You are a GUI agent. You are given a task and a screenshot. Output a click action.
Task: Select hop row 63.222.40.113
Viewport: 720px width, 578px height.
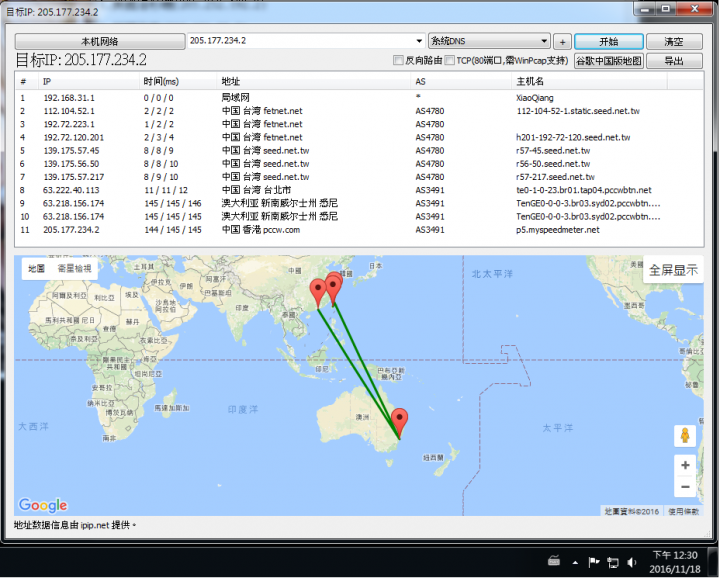pos(359,190)
